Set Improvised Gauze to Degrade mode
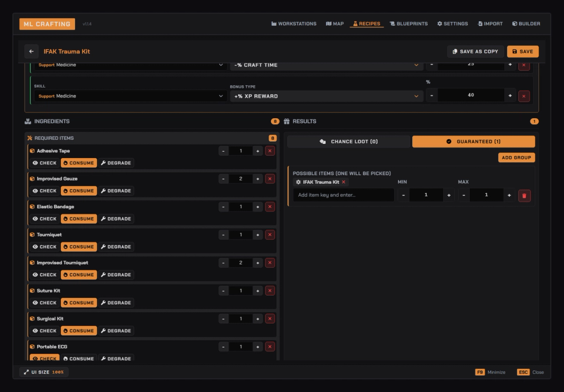 pyautogui.click(x=116, y=191)
